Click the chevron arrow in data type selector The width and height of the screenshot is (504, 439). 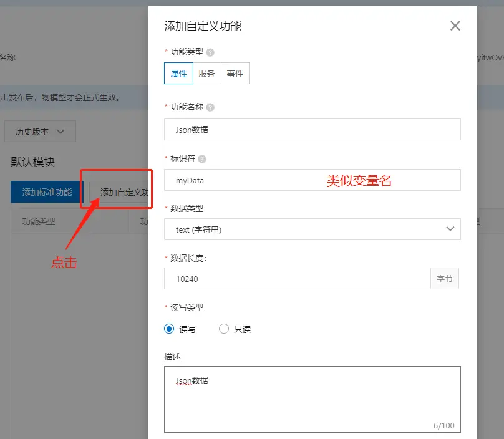click(450, 229)
